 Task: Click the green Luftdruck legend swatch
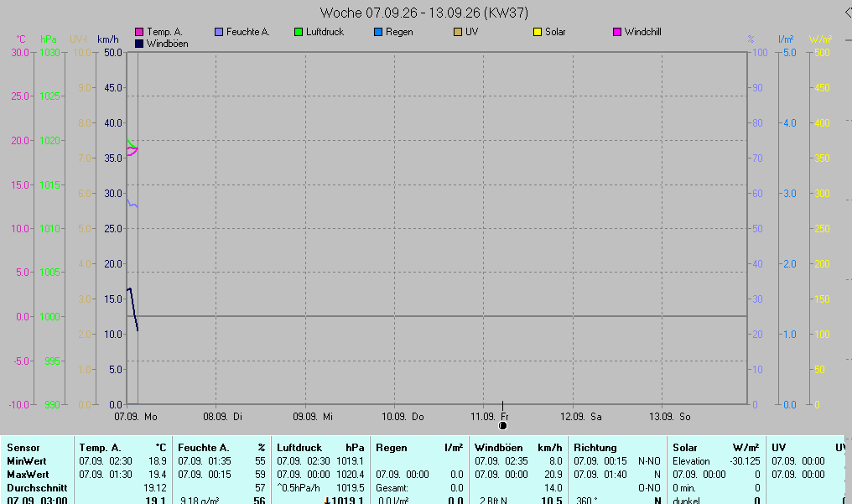coord(299,32)
